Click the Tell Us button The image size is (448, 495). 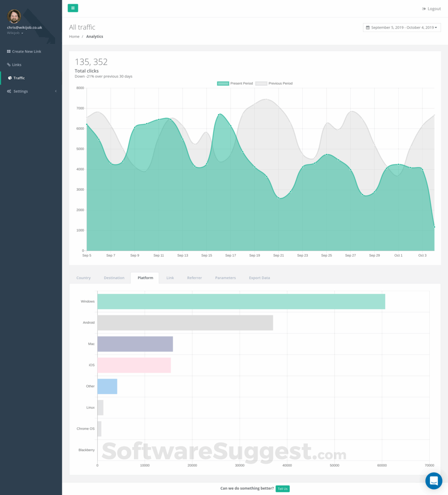282,488
